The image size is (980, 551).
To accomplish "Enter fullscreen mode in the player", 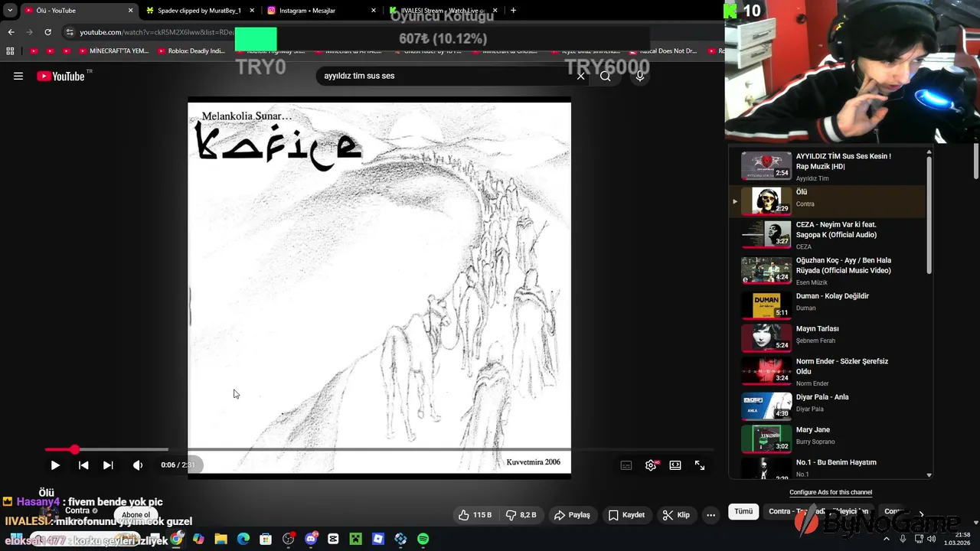I will tap(700, 465).
